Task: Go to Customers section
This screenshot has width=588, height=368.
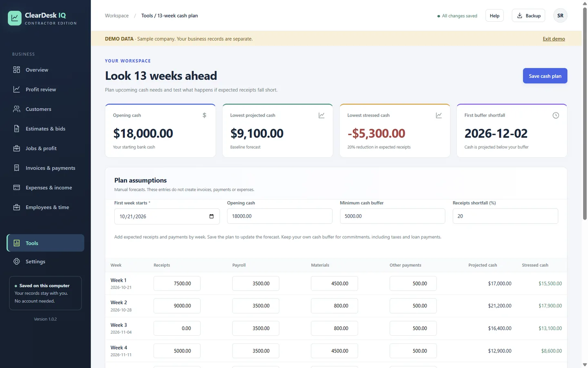Action: 45,109
